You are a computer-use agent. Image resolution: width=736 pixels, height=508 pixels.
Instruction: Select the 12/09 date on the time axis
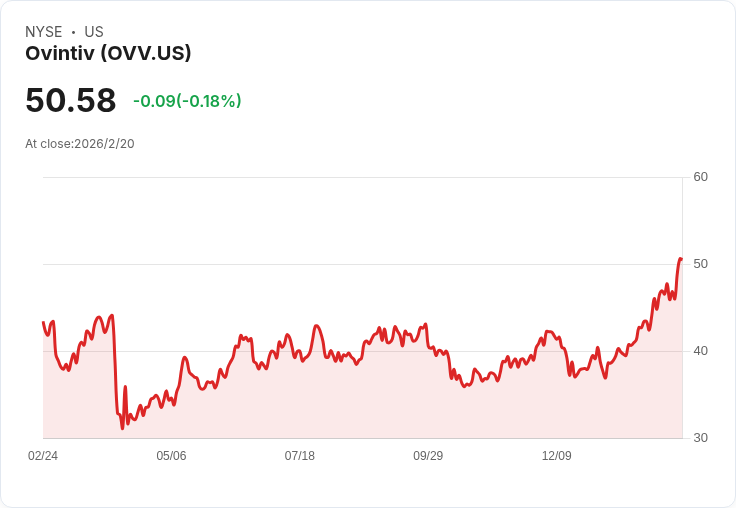coord(556,456)
